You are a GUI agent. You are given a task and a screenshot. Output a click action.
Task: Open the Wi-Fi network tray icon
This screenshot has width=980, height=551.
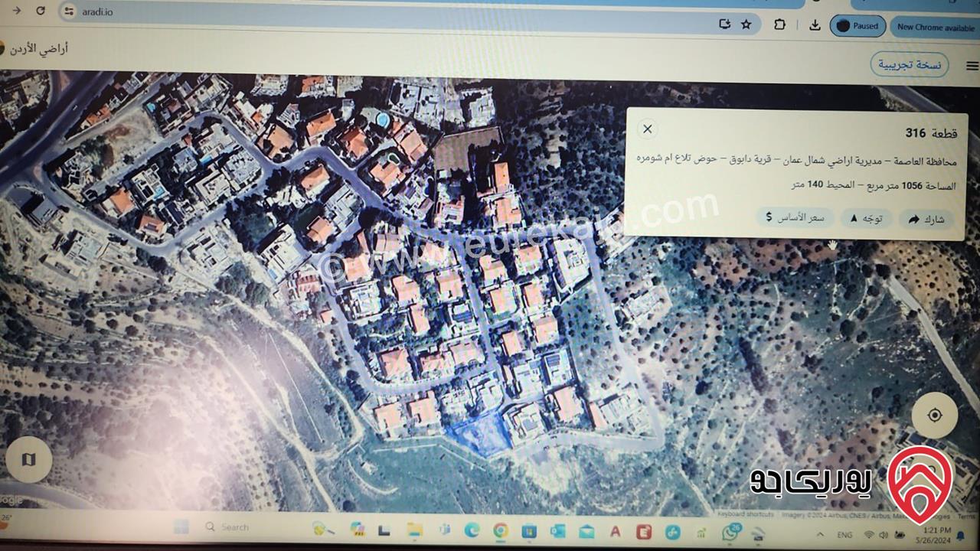point(869,535)
